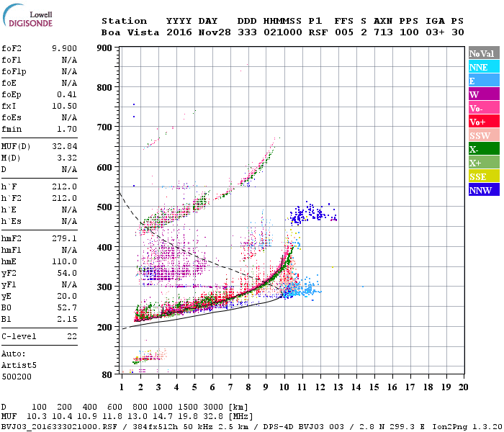Click the Lowell Digisonde logo
The image size is (504, 432).
[x=27, y=16]
